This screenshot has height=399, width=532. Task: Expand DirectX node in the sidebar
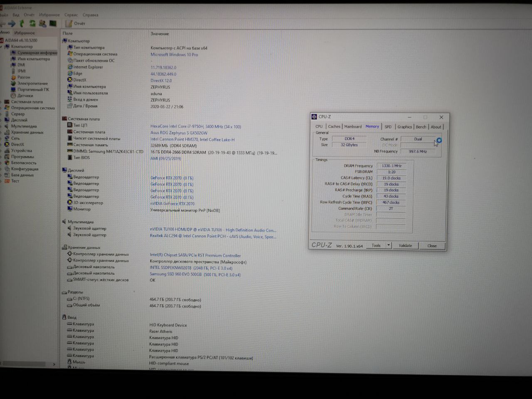(2, 145)
